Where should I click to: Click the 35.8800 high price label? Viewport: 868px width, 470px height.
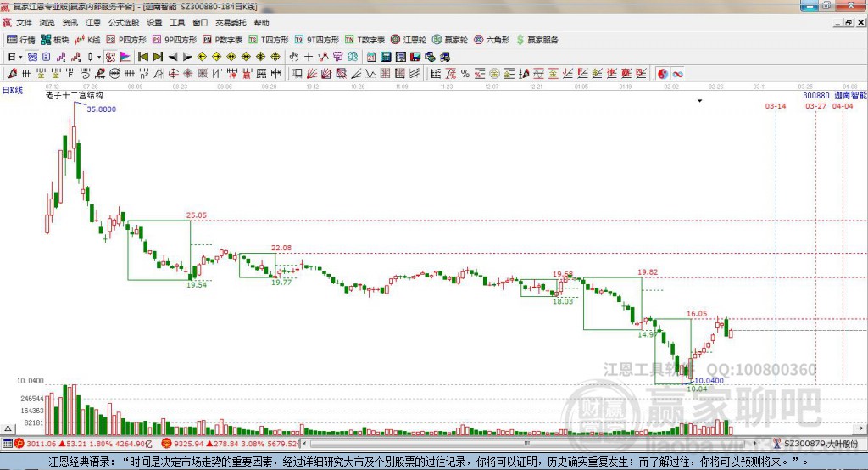click(102, 109)
